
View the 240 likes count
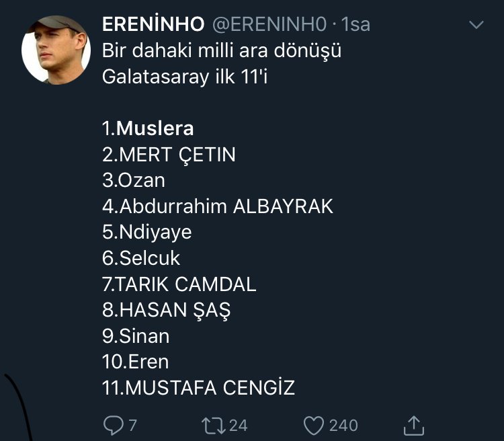tap(343, 426)
